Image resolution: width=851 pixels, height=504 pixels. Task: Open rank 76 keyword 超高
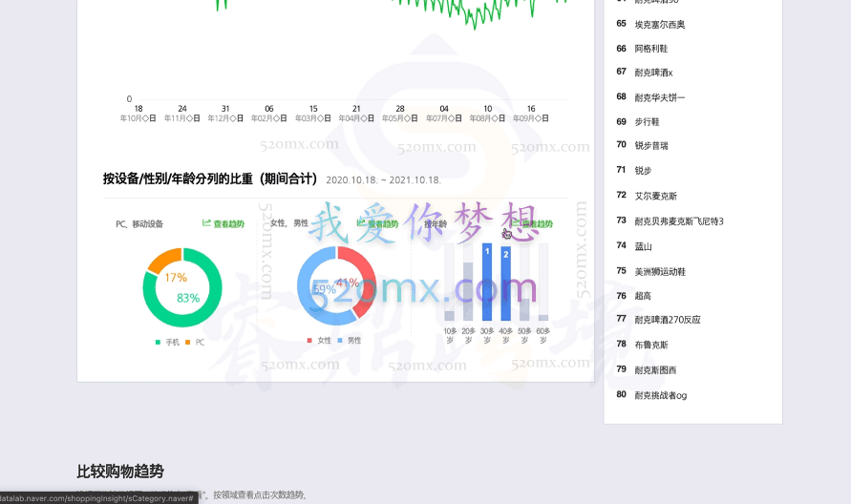(643, 296)
